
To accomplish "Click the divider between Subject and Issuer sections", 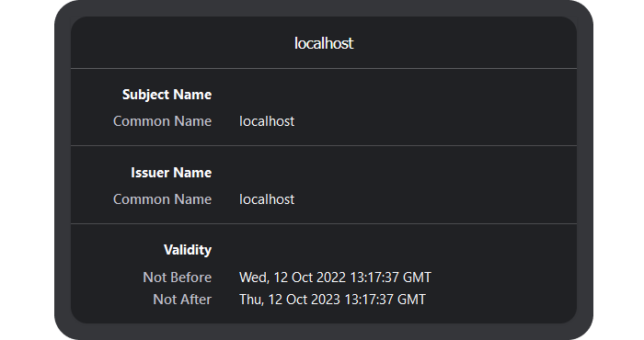I will pyautogui.click(x=324, y=145).
